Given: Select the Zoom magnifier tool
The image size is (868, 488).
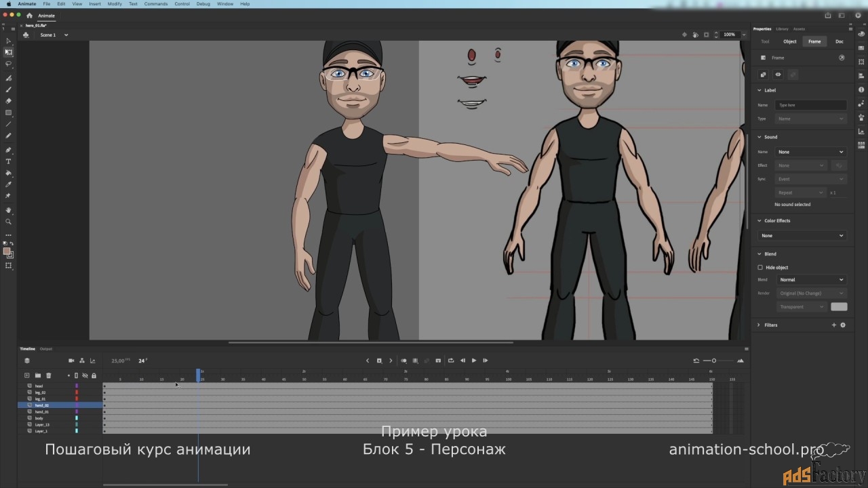Looking at the screenshot, I should [x=9, y=222].
